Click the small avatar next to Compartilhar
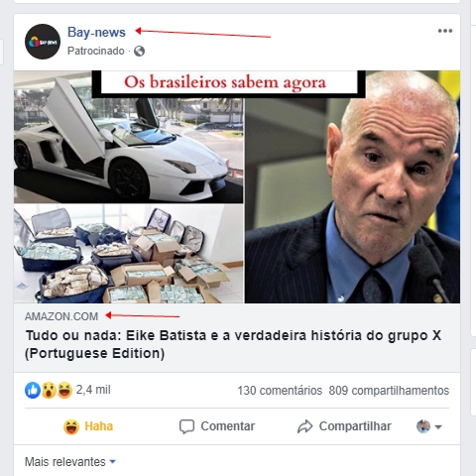The width and height of the screenshot is (476, 476). [x=423, y=426]
